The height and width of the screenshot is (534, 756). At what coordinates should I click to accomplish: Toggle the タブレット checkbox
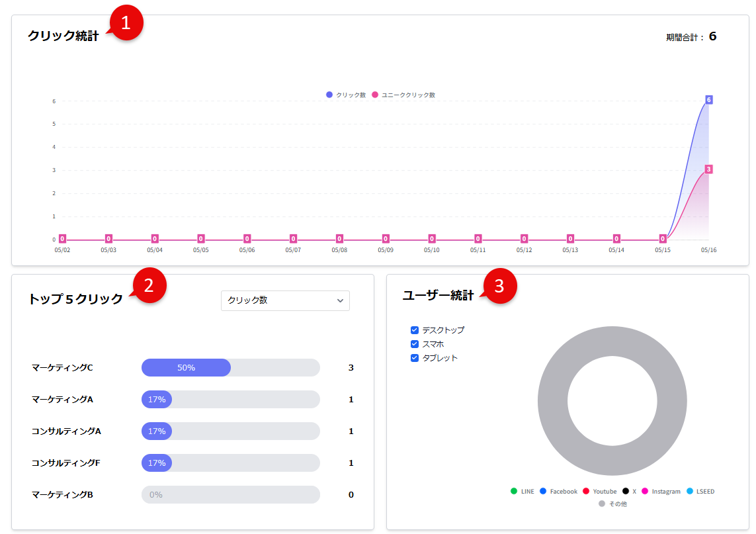415,358
